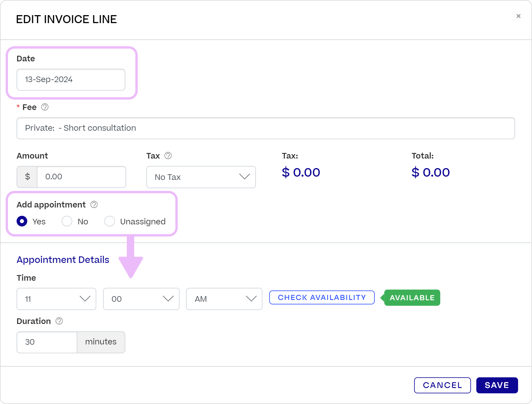This screenshot has width=532, height=404.
Task: Cancel the invoice line edit
Action: coord(443,385)
